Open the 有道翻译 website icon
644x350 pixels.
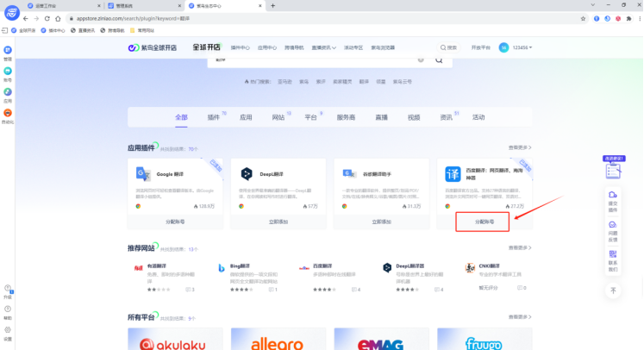pyautogui.click(x=139, y=268)
